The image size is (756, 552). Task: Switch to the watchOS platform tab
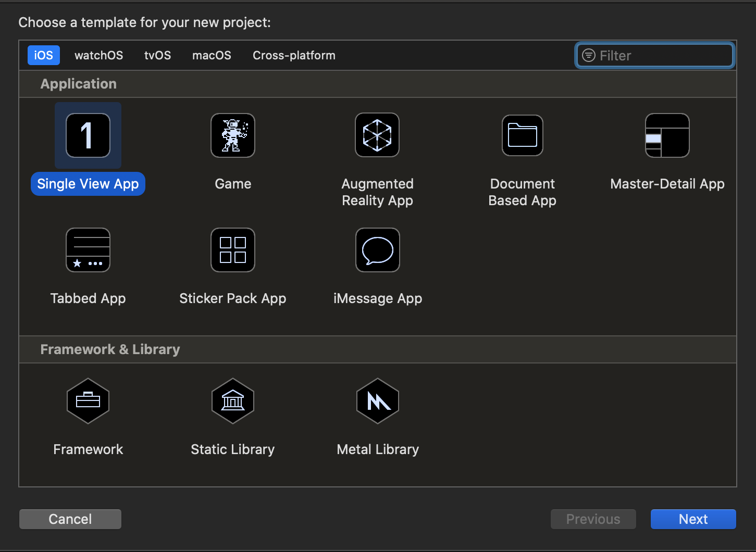click(x=99, y=55)
